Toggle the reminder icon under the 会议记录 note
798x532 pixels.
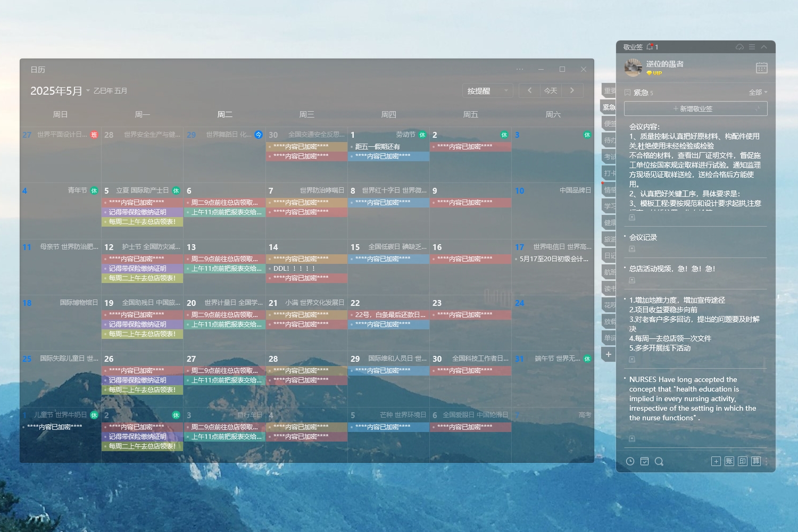[x=632, y=249]
